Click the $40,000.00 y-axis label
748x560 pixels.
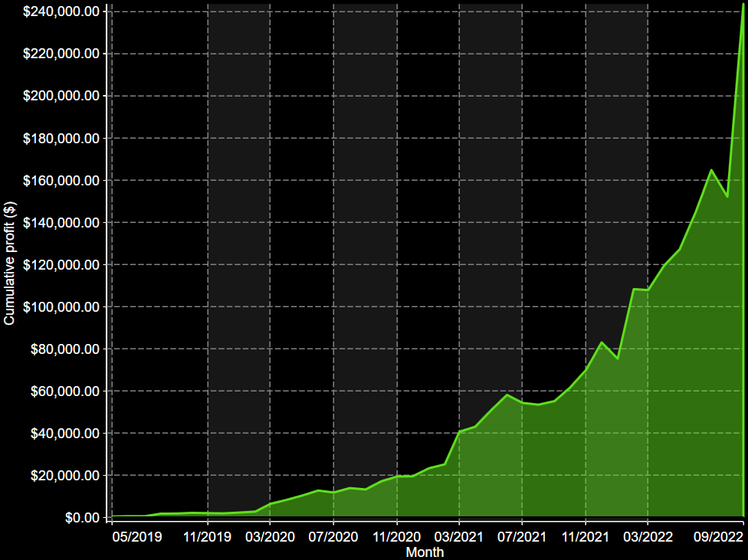(x=65, y=434)
